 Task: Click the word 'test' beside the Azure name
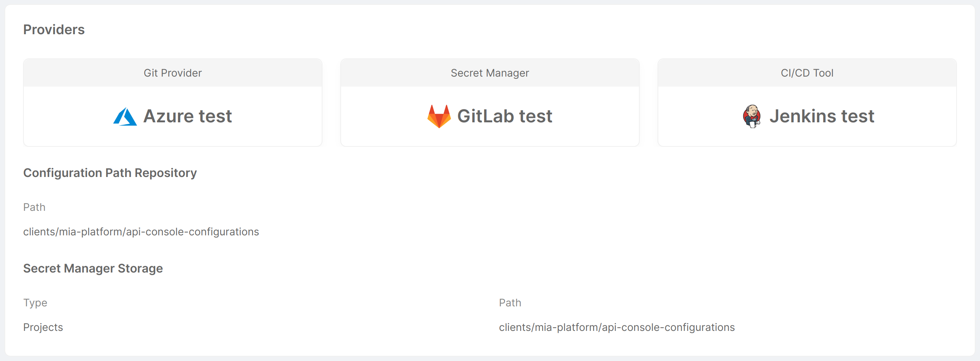click(x=215, y=116)
